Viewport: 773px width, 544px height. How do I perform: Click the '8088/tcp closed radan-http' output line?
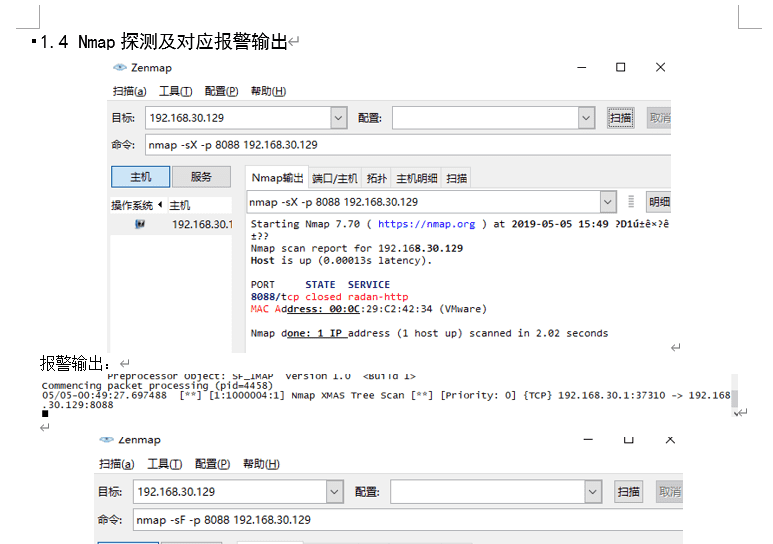(x=329, y=297)
